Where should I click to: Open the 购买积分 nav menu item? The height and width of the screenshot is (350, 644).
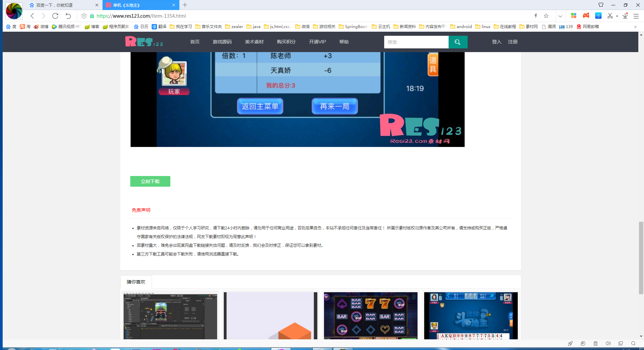tap(286, 42)
